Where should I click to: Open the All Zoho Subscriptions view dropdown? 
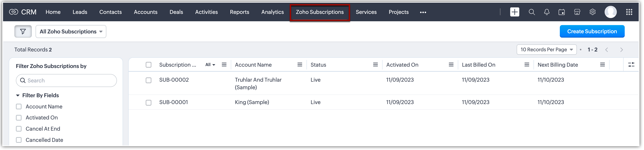coord(71,32)
